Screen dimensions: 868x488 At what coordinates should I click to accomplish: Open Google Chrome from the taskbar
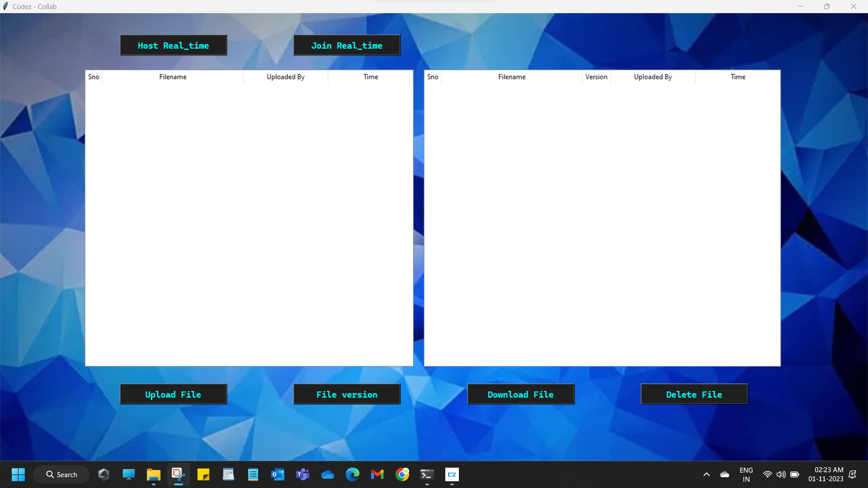pos(402,474)
